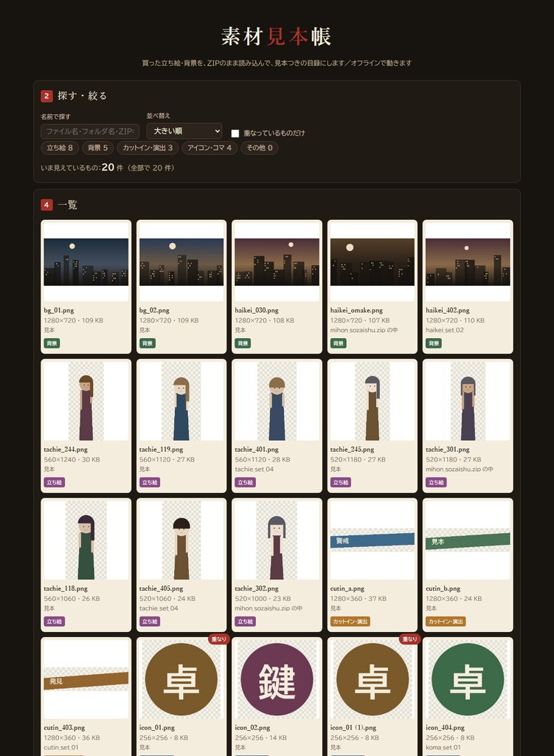Image resolution: width=554 pixels, height=756 pixels.
Task: Open the tachie_244.png character thumbnail
Action: coord(86,401)
